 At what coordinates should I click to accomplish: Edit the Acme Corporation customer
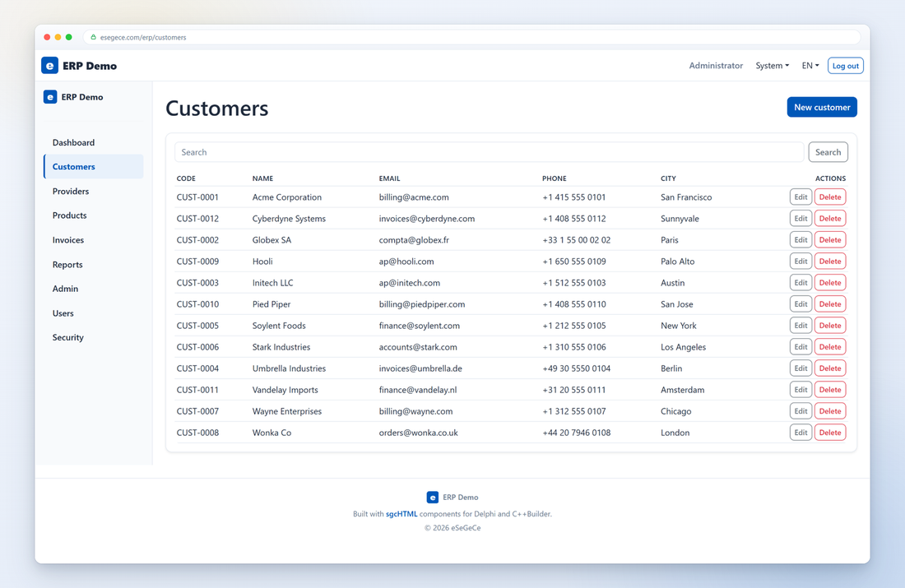tap(801, 197)
